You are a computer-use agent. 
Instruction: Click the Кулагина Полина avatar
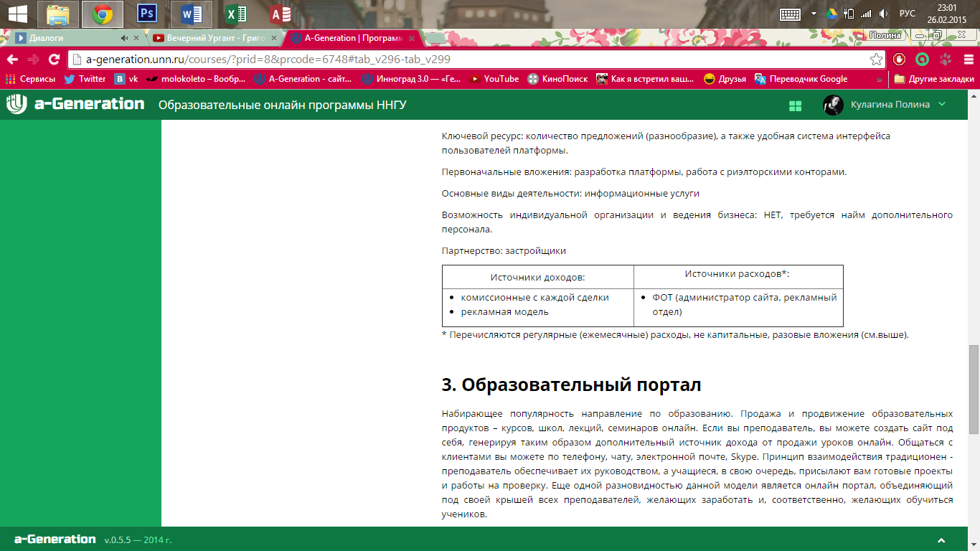[x=833, y=105]
